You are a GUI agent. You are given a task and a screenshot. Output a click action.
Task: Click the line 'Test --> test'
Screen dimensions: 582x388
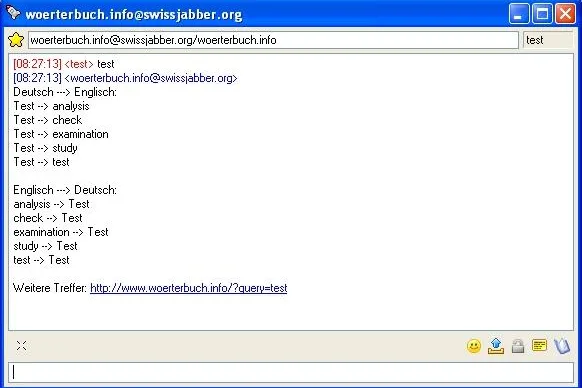point(41,162)
